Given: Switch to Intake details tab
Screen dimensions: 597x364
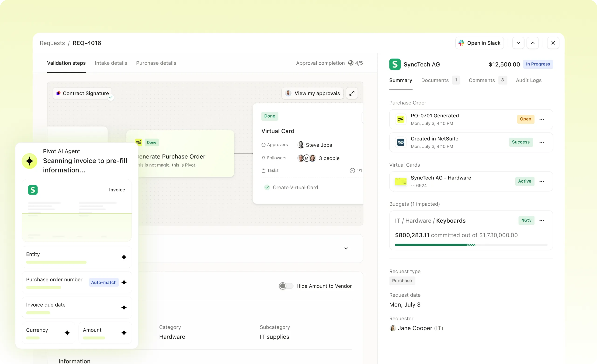Looking at the screenshot, I should point(111,63).
